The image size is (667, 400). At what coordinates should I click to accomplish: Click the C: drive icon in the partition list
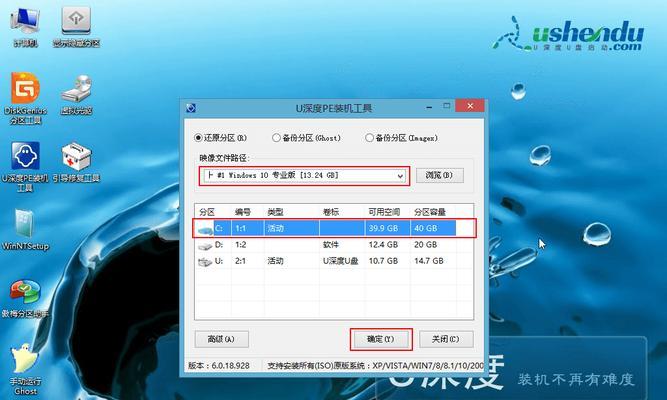(205, 229)
